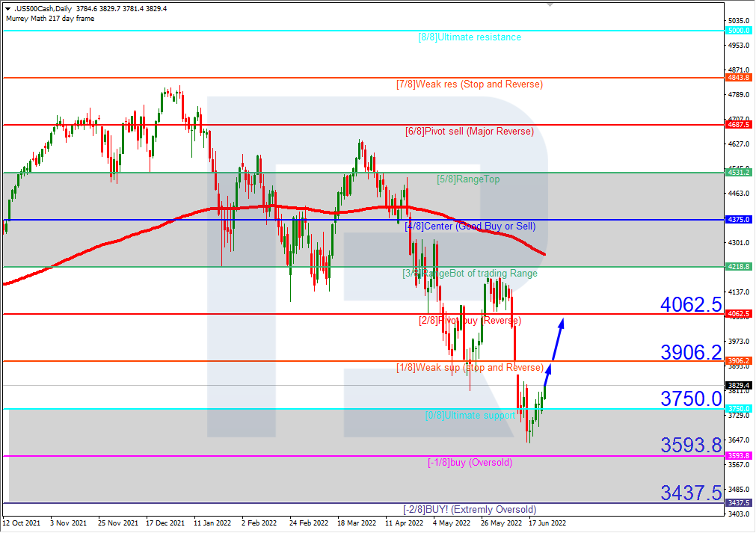Select the lower blue forecast arrow

547,380
